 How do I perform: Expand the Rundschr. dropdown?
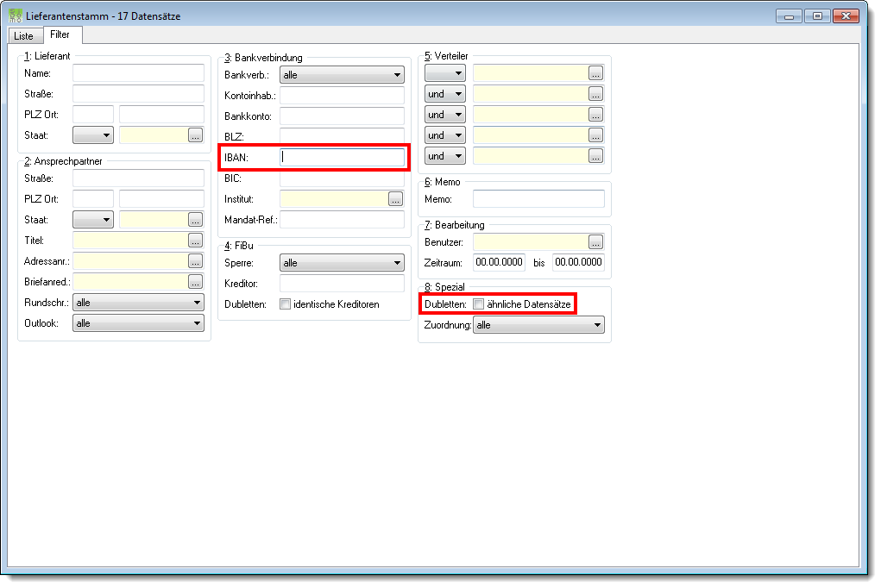pos(138,303)
